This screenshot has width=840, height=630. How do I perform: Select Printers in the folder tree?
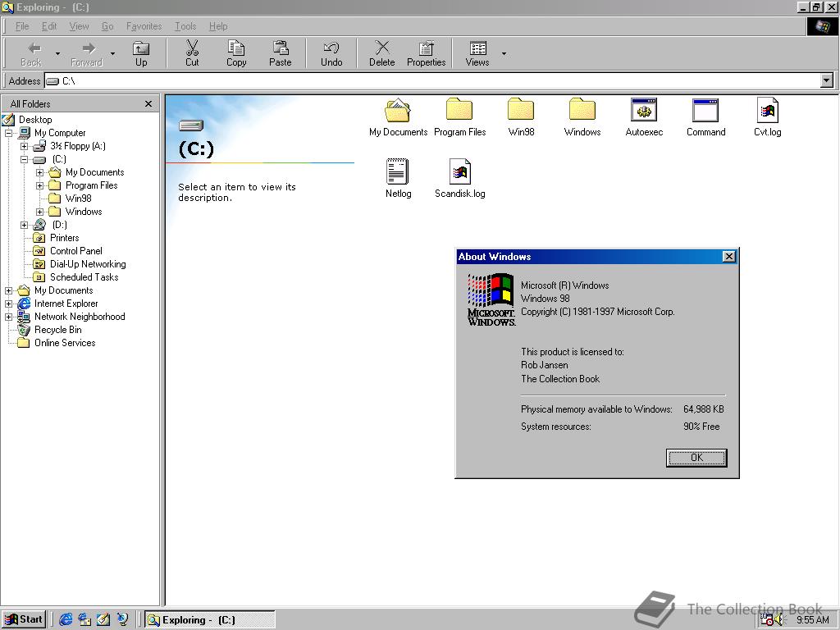coord(64,238)
